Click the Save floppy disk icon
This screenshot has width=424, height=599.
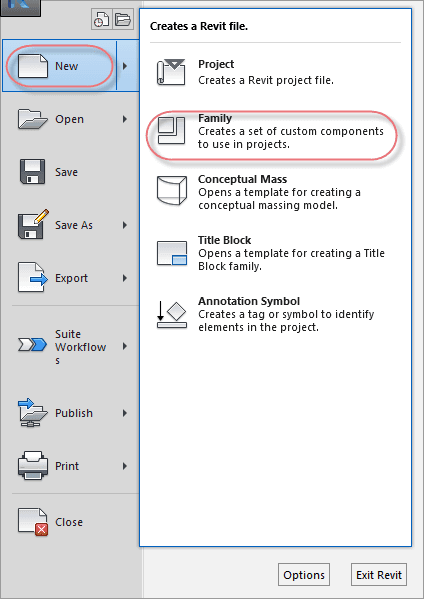tap(32, 172)
